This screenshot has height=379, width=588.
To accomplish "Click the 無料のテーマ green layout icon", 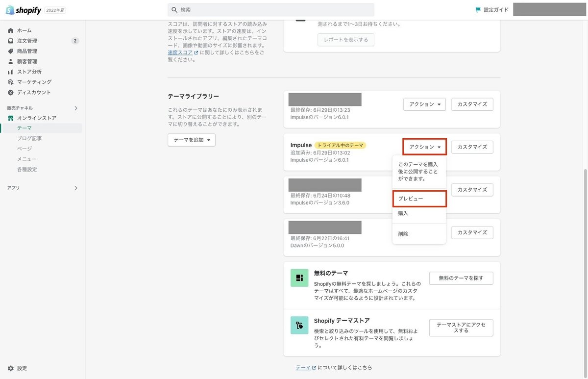I will pos(299,278).
